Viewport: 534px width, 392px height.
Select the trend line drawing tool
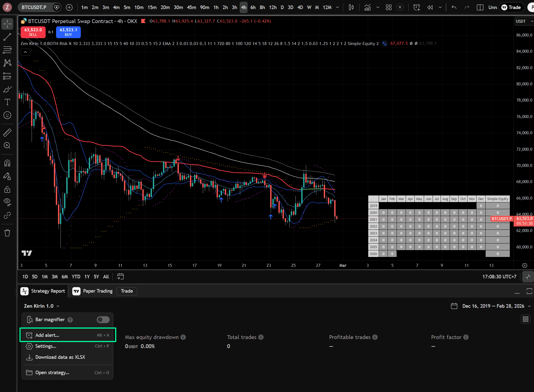click(x=7, y=37)
